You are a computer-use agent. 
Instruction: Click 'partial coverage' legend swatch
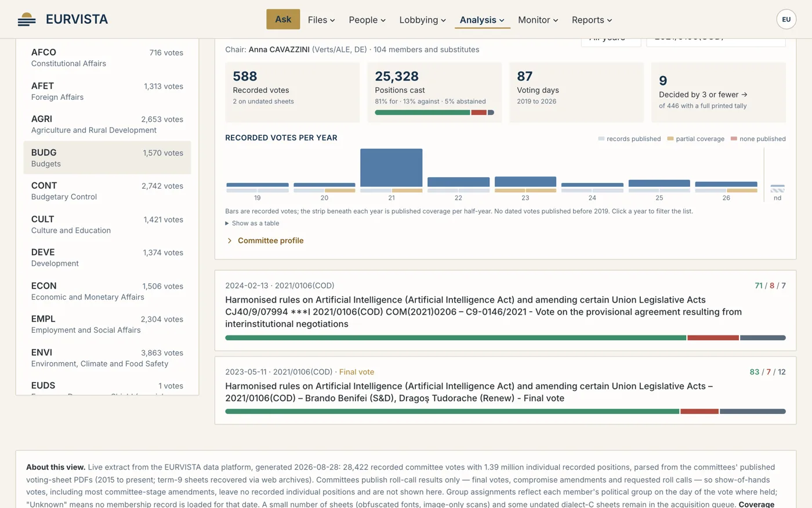[670, 139]
